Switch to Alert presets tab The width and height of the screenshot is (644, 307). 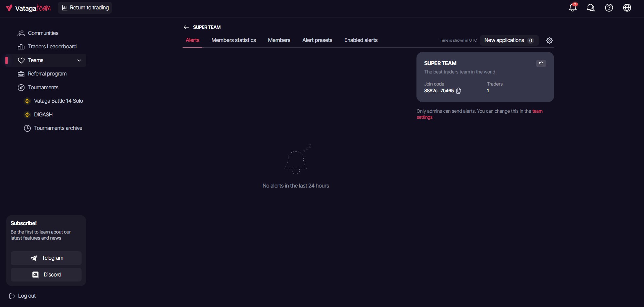coord(317,40)
